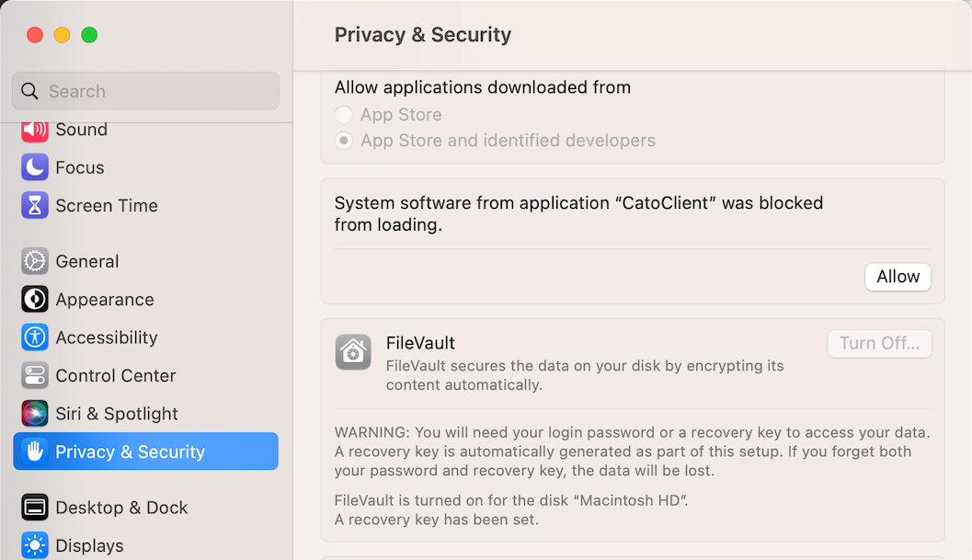Image resolution: width=972 pixels, height=560 pixels.
Task: Click the green full-screen window button
Action: coord(89,35)
